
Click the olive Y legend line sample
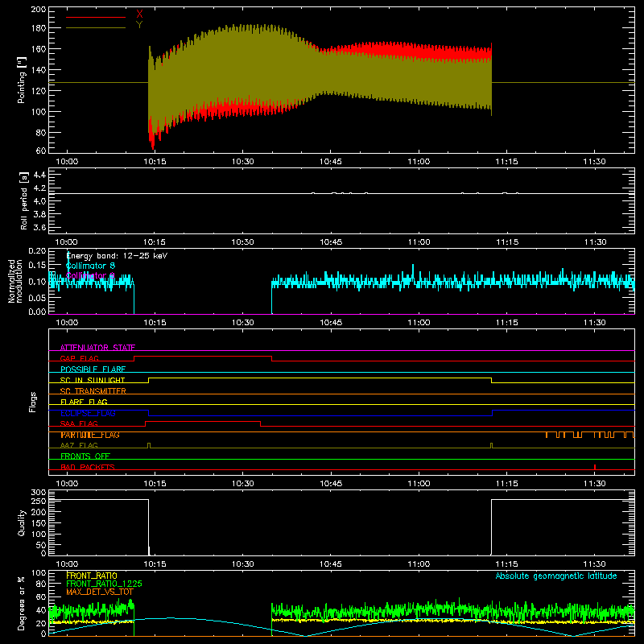(x=96, y=27)
